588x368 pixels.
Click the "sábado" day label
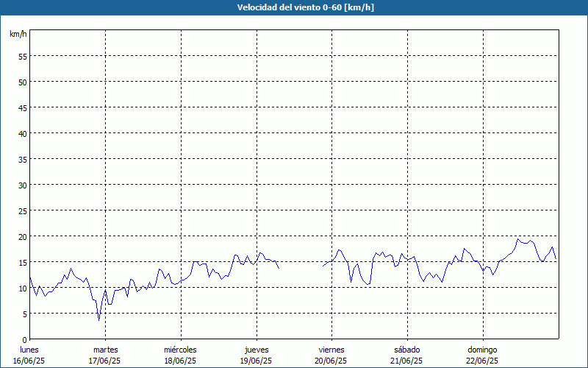[406, 350]
